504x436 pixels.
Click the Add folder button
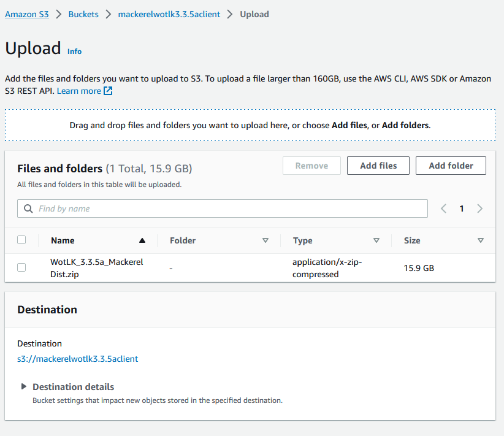[x=451, y=166]
